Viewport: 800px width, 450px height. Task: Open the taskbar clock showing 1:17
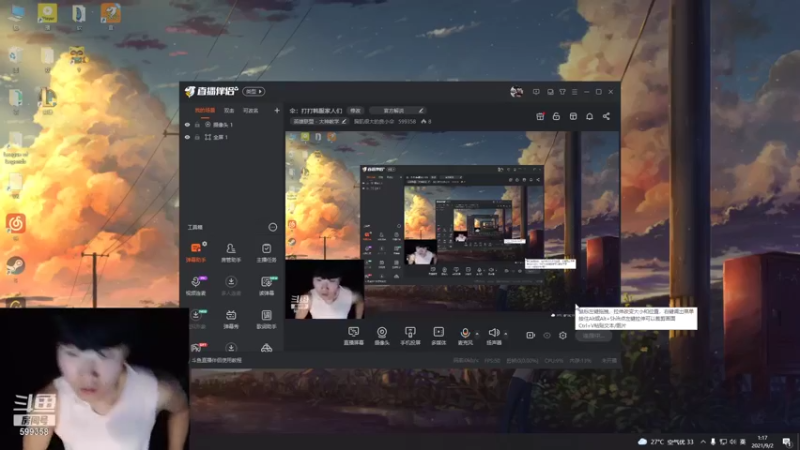click(763, 441)
